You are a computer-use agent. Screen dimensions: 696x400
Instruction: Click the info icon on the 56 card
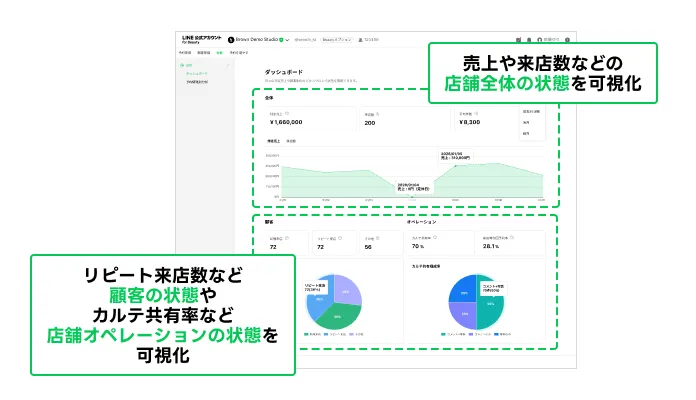click(x=378, y=238)
